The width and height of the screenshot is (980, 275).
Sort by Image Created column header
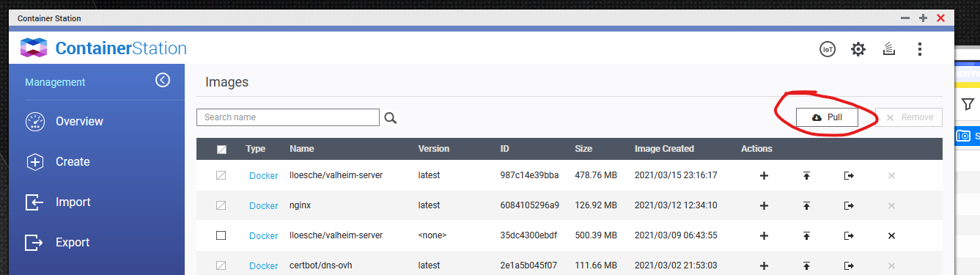(x=664, y=149)
